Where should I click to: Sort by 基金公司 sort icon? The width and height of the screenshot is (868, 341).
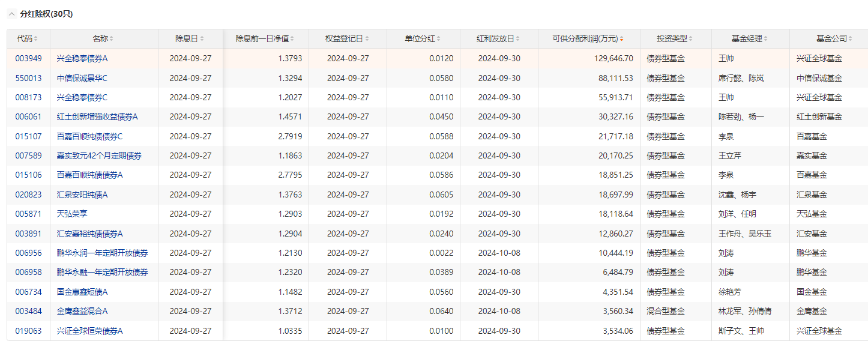coord(851,39)
